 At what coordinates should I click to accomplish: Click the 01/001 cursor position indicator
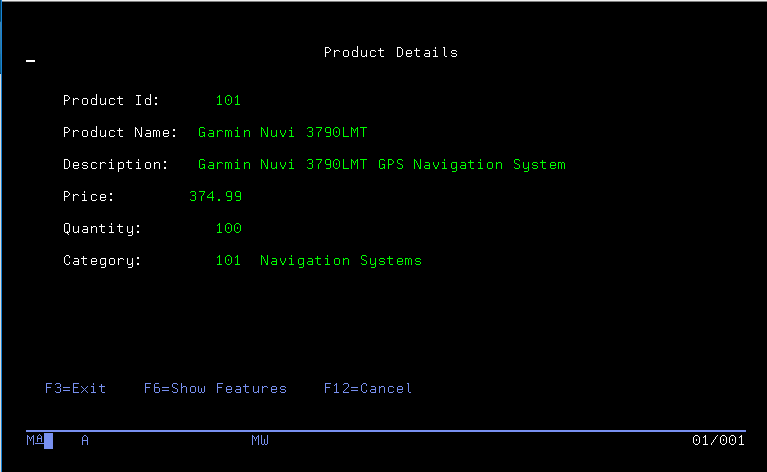719,440
